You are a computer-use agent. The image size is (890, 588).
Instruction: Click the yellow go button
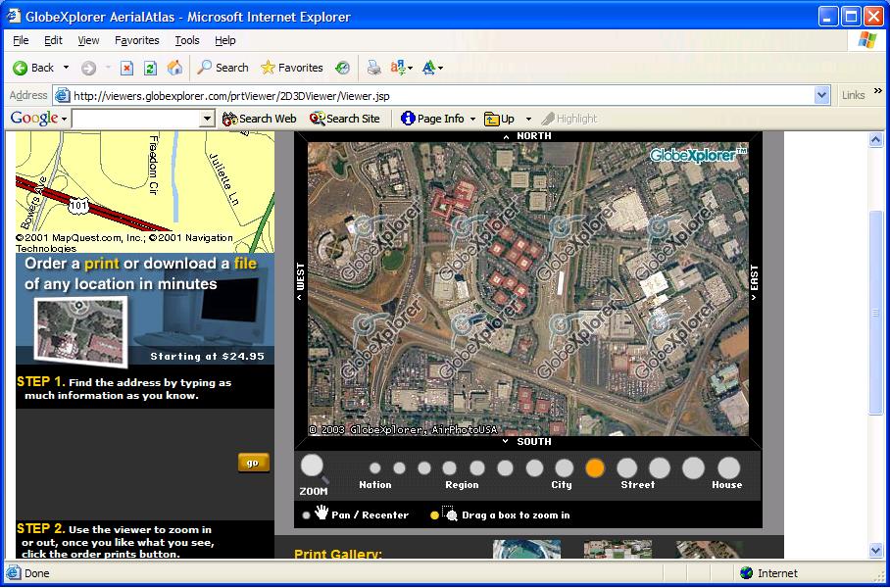pyautogui.click(x=253, y=463)
